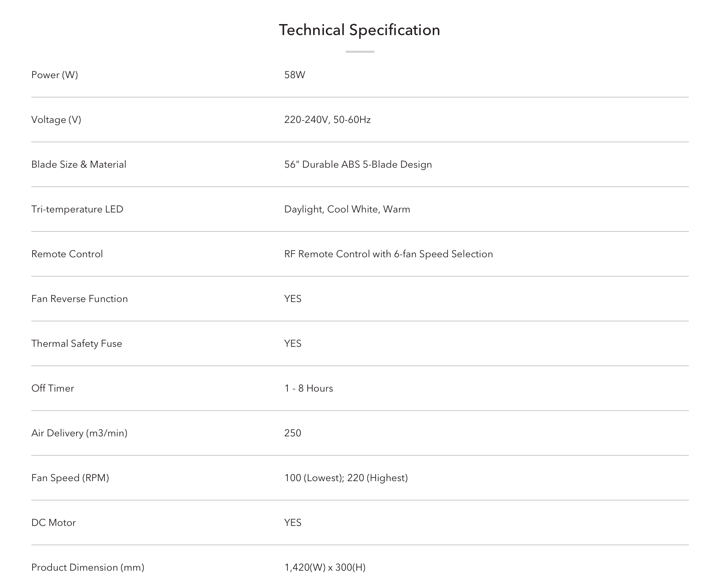Click the 1,420(W) x 300(H) dimension
The image size is (721, 588).
click(x=325, y=568)
